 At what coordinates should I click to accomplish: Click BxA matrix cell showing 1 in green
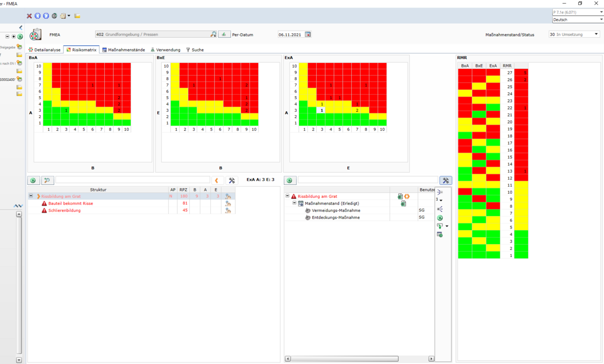(x=65, y=110)
